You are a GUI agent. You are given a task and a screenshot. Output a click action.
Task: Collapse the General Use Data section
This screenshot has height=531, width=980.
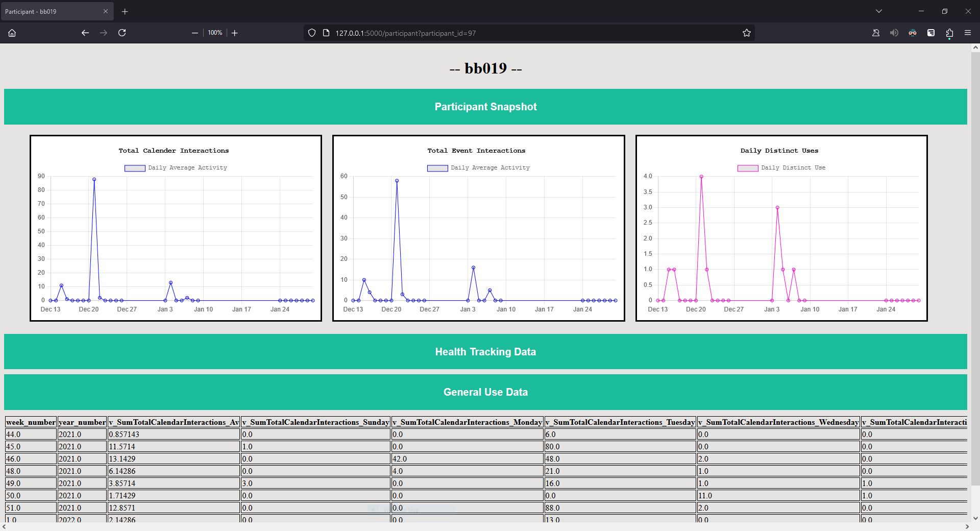tap(485, 392)
